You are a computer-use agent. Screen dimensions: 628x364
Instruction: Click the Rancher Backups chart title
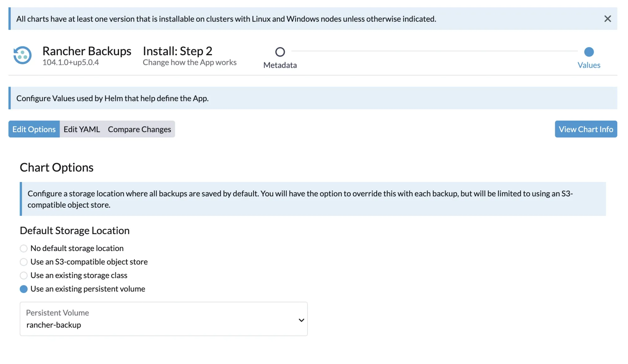click(87, 51)
